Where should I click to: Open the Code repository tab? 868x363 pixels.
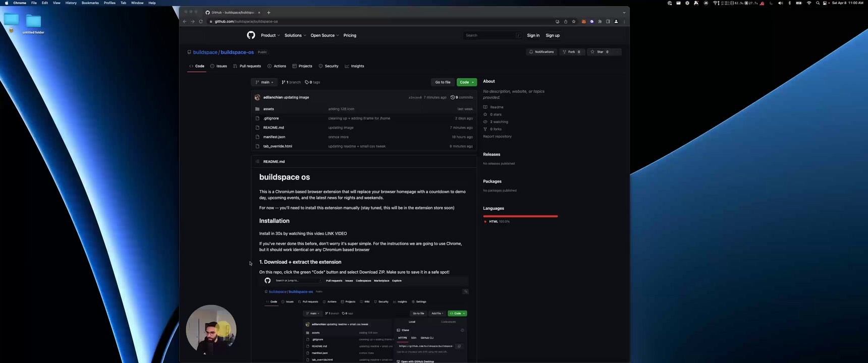point(197,66)
